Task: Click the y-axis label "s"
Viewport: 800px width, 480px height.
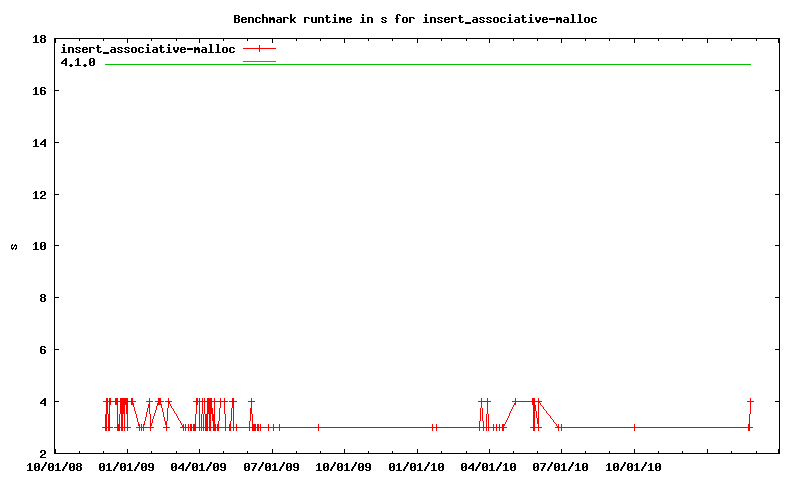Action: [13, 246]
